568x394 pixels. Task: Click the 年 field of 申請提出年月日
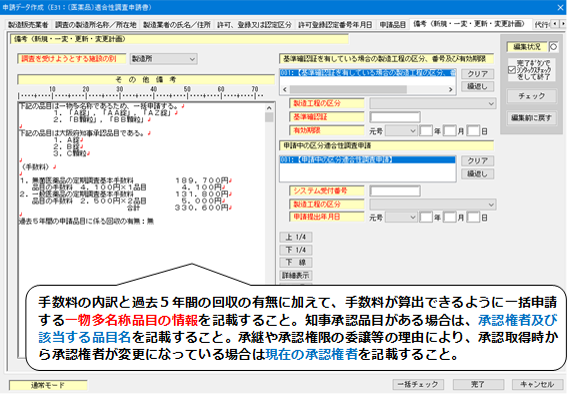point(426,217)
